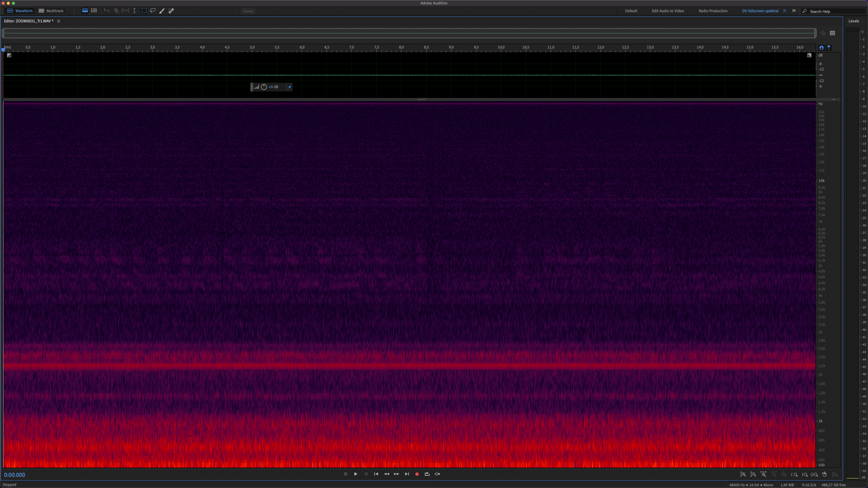Select the Time Selection tool
The height and width of the screenshot is (488, 868).
pos(135,11)
